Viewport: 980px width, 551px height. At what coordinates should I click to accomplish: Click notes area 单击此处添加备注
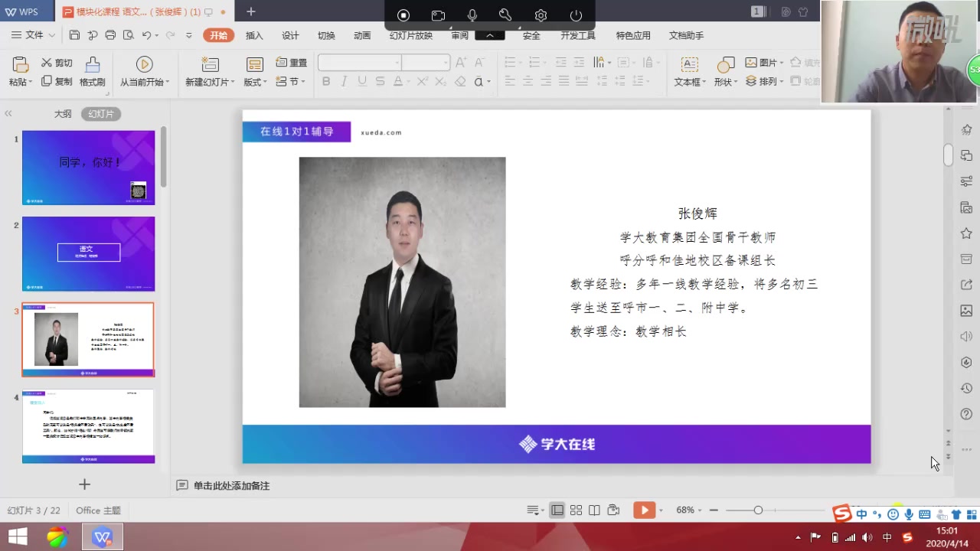tap(231, 486)
